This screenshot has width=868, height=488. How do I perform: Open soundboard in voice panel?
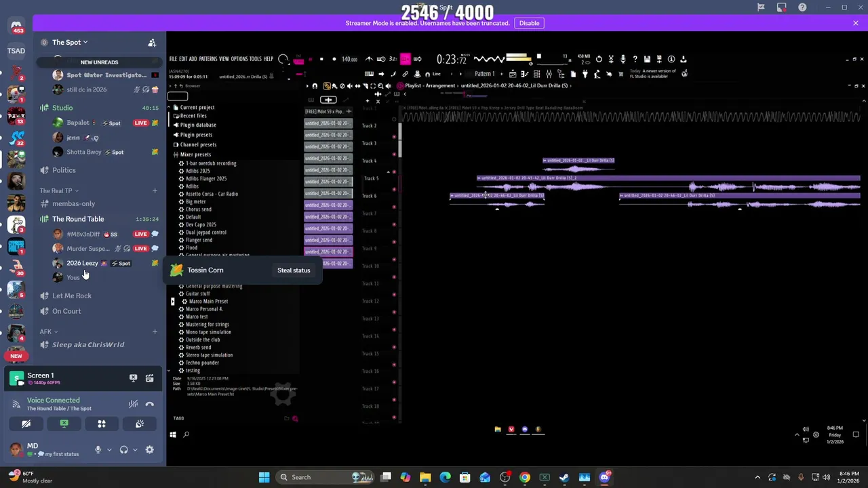pyautogui.click(x=140, y=424)
